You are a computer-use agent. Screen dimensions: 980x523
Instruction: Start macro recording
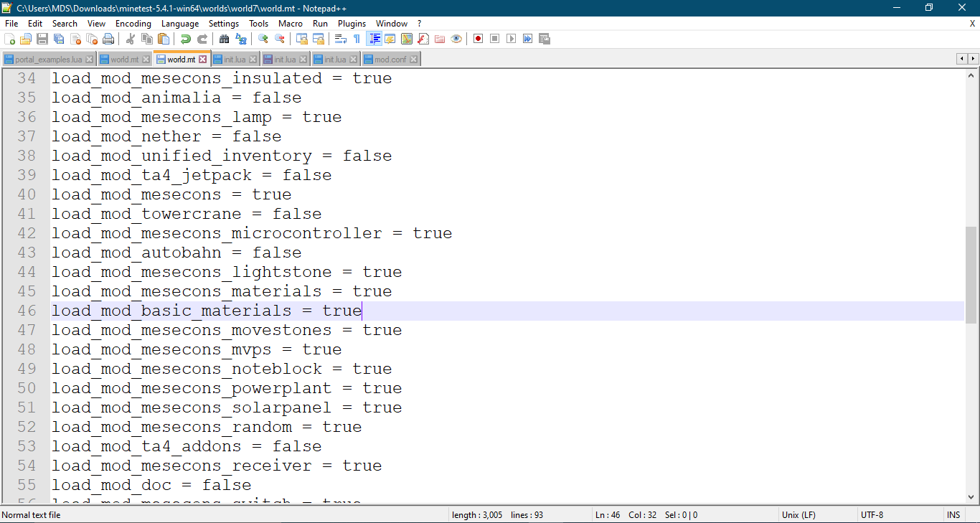coord(477,39)
